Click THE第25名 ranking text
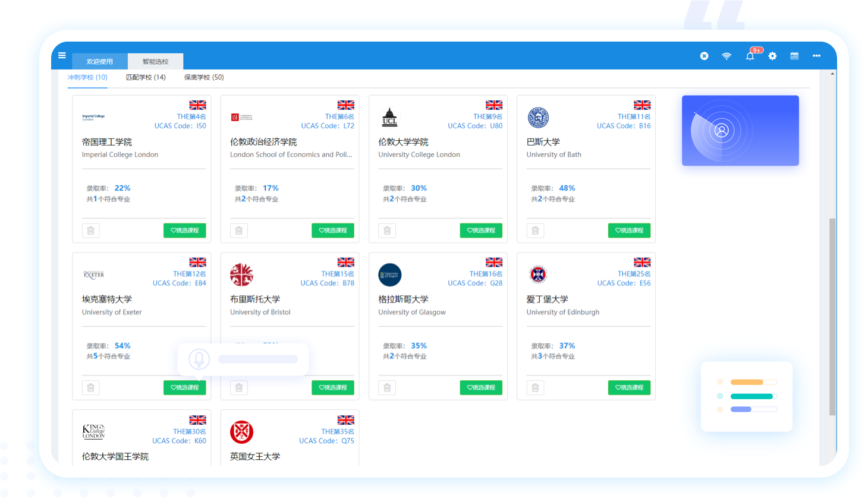The width and height of the screenshot is (868, 499). pos(634,274)
